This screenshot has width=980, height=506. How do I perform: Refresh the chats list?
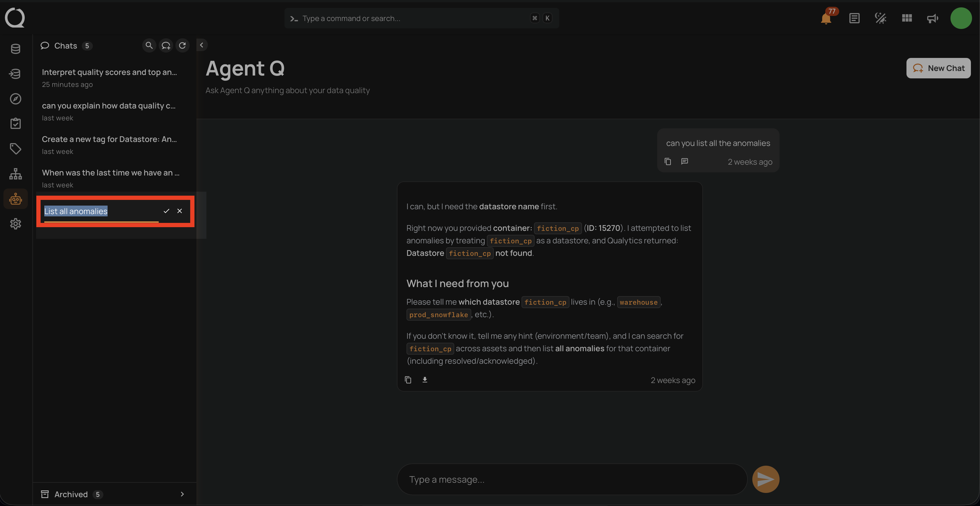coord(183,46)
